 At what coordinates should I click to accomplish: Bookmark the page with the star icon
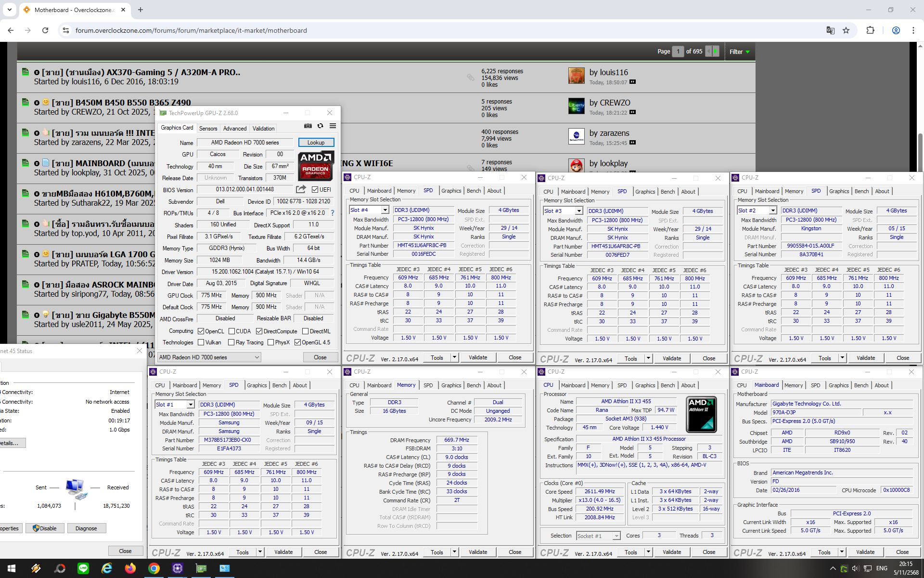[x=846, y=30]
